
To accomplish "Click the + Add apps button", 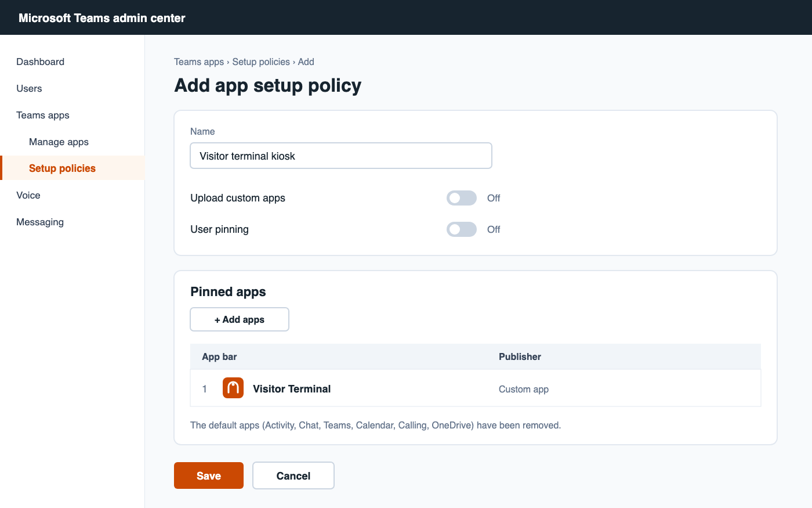I will click(240, 319).
